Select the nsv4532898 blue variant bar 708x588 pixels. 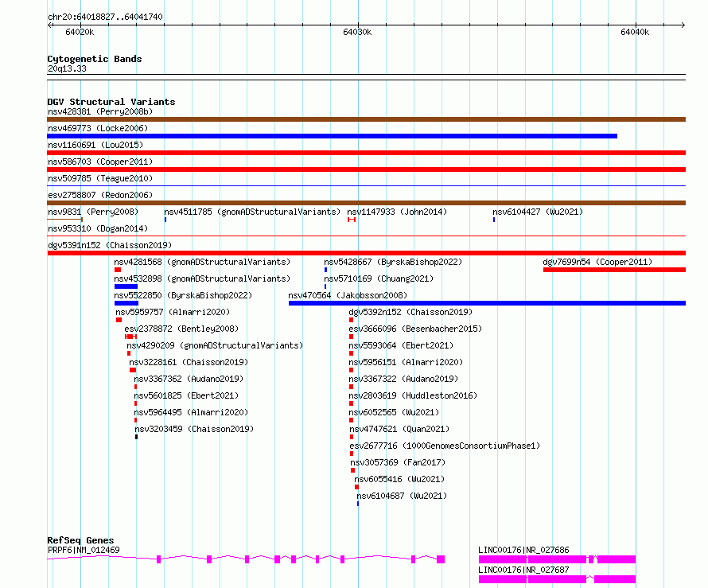[x=126, y=286]
